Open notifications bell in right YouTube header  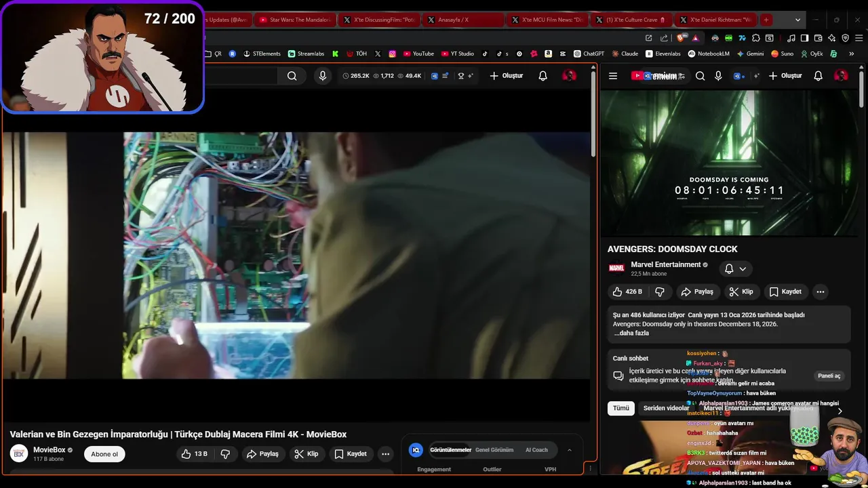818,76
